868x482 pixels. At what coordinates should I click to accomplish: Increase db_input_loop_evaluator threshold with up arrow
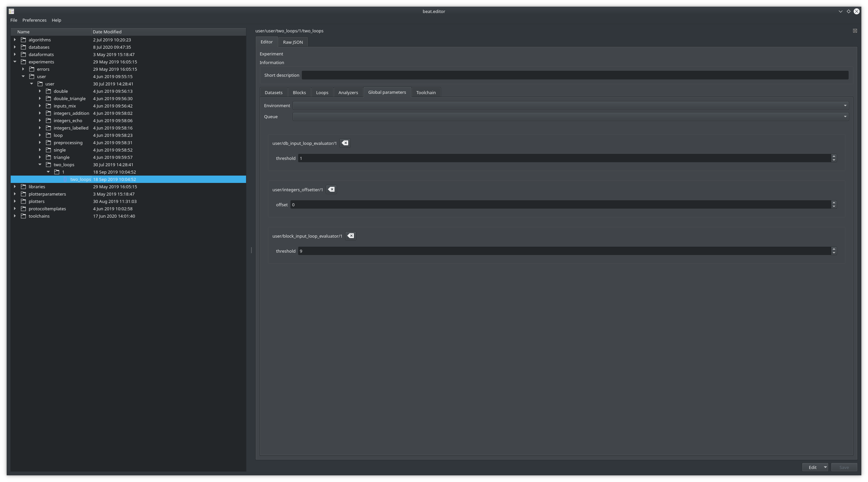click(x=834, y=156)
